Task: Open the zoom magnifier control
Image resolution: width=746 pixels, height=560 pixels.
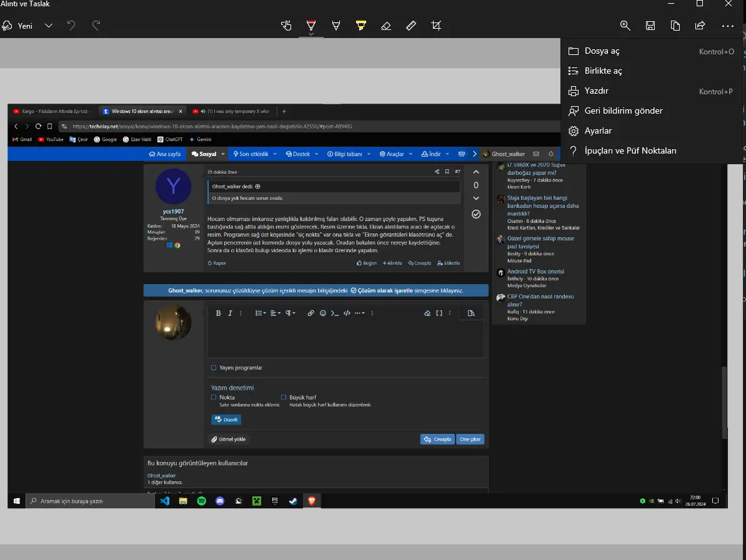Action: (x=625, y=26)
